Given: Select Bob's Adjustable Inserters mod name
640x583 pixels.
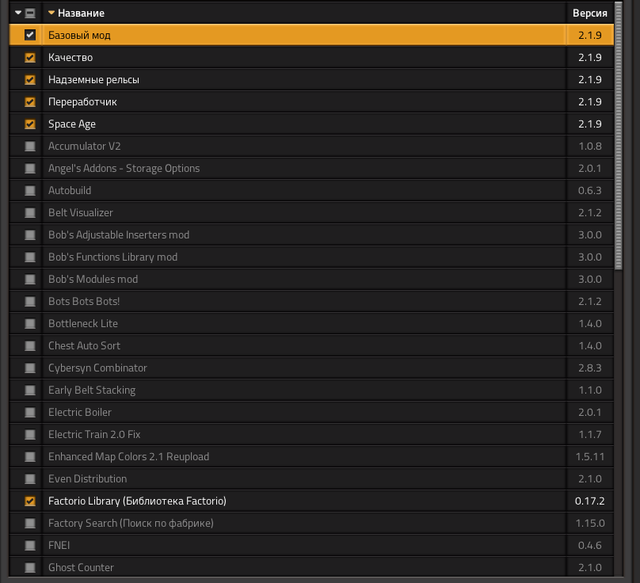Looking at the screenshot, I should point(119,235).
